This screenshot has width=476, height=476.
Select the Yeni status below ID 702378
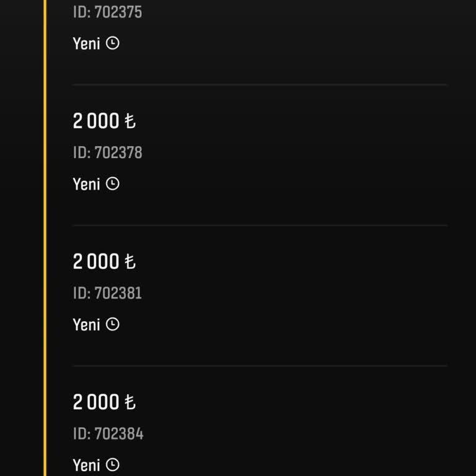tap(86, 184)
